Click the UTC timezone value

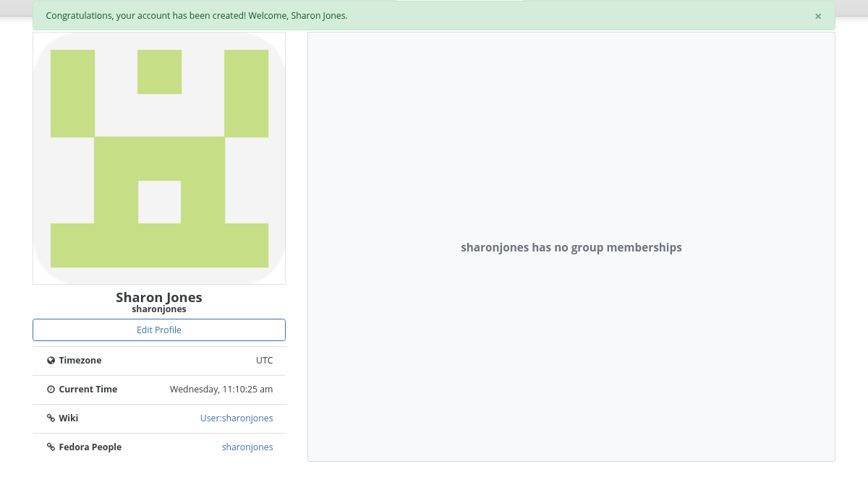pyautogui.click(x=265, y=360)
